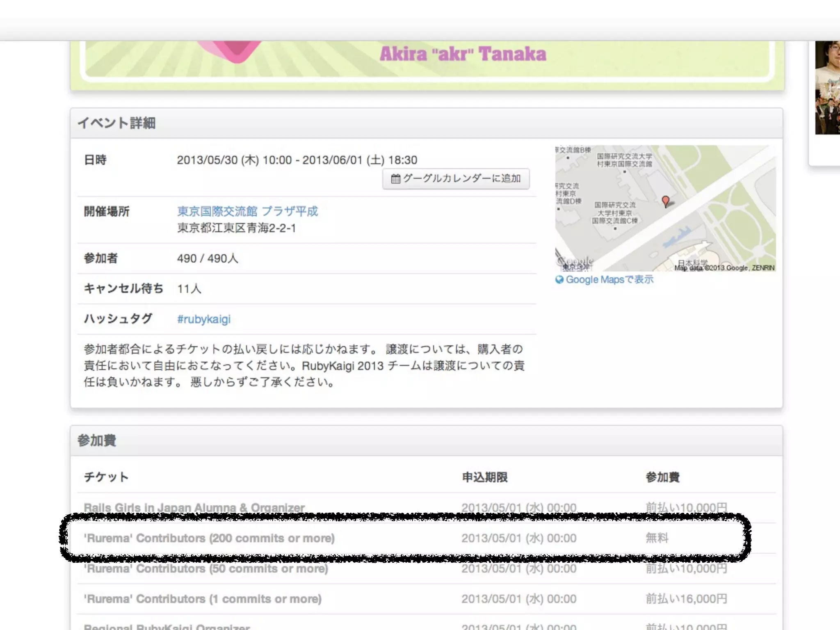Screen dimensions: 840x630
Task: Click the 前払い16,000円 fee cell
Action: pyautogui.click(x=686, y=599)
